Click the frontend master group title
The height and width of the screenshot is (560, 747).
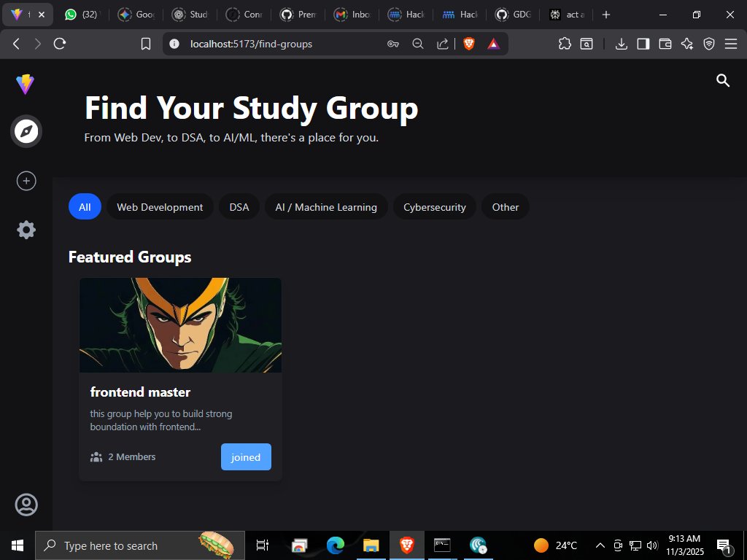[x=141, y=392]
